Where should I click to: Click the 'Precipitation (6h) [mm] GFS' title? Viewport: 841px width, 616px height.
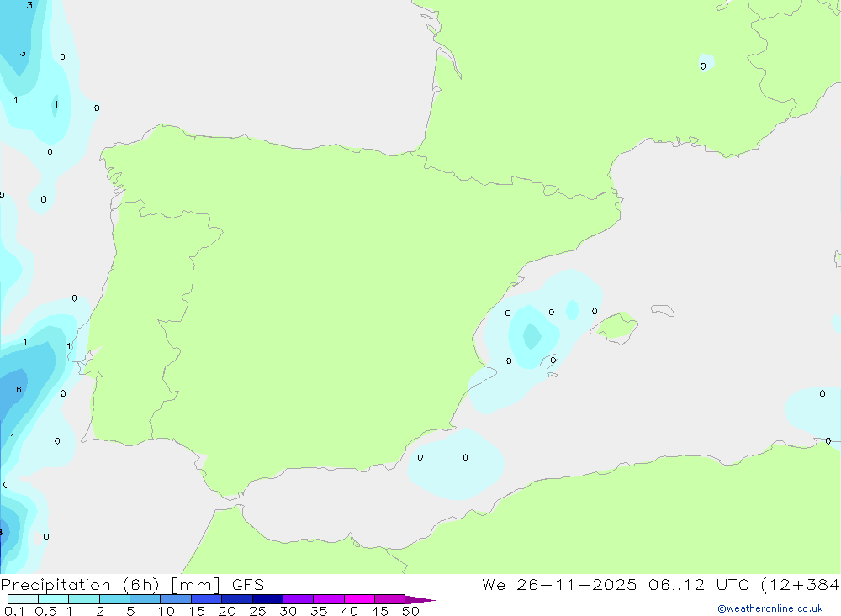133,585
